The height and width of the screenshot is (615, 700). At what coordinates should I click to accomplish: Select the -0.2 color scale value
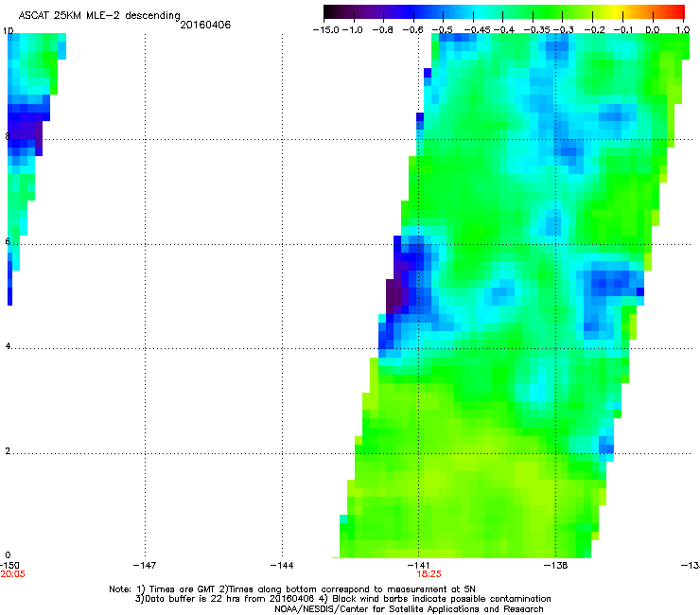click(x=594, y=30)
